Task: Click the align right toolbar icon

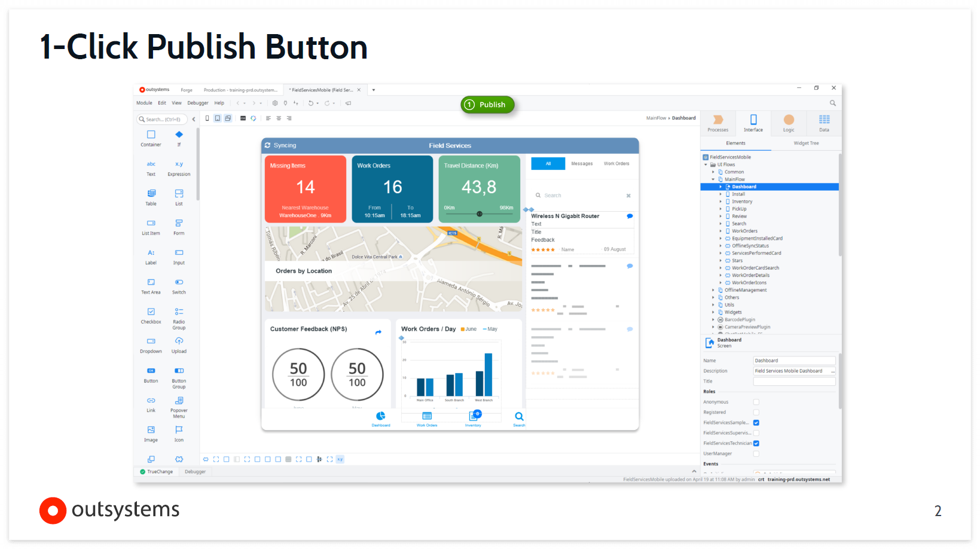Action: [x=289, y=118]
